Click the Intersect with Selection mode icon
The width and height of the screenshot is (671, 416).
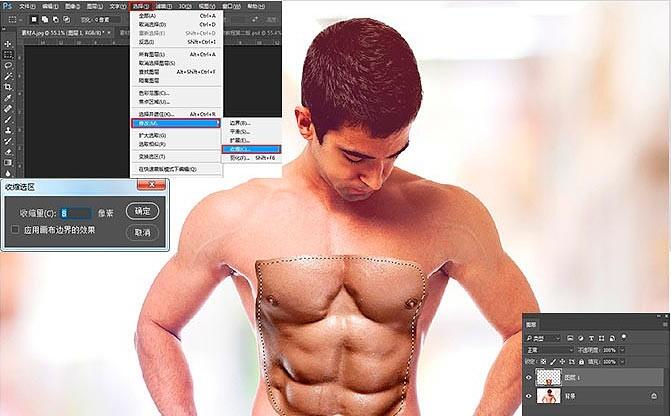(x=66, y=19)
